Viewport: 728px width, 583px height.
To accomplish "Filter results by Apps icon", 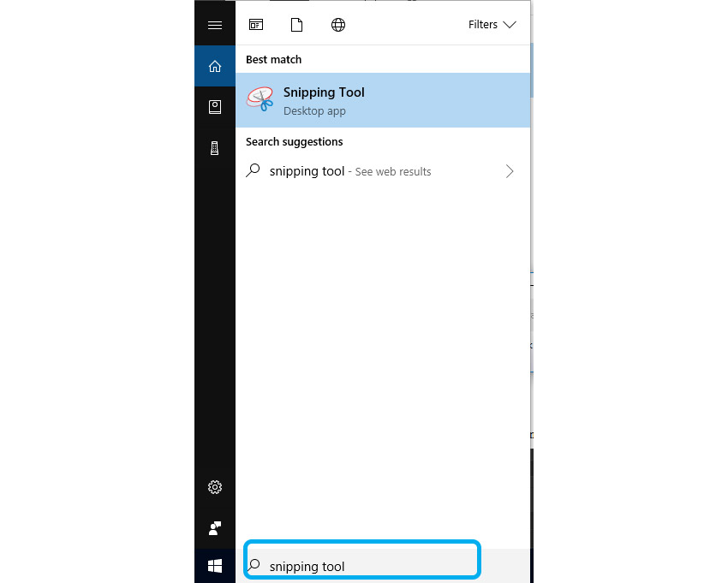I will pos(256,25).
